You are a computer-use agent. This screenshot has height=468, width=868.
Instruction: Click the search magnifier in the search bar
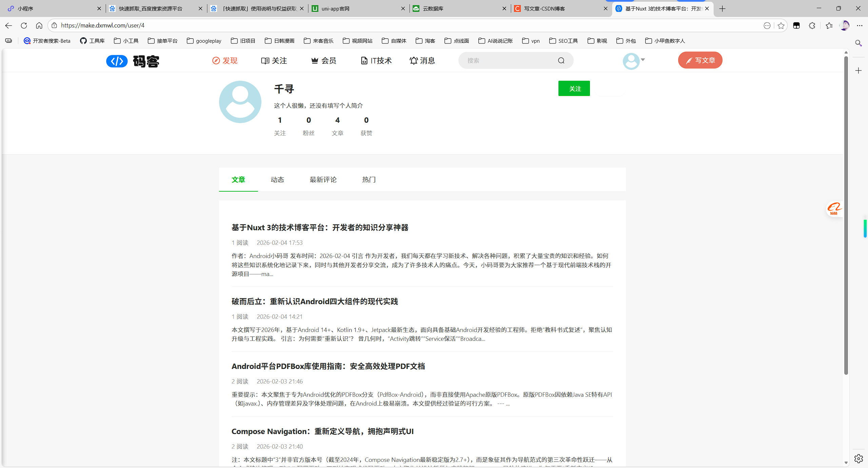point(561,60)
